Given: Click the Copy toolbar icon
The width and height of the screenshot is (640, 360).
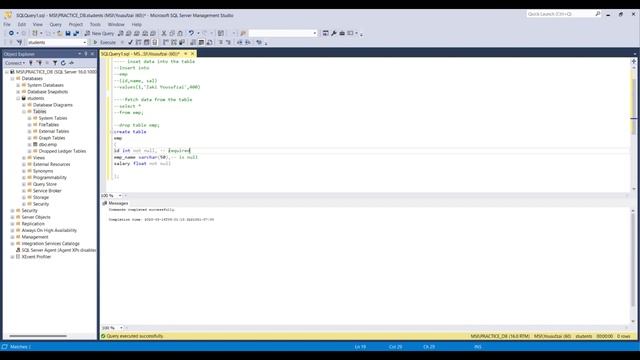Looking at the screenshot, I should (172, 33).
